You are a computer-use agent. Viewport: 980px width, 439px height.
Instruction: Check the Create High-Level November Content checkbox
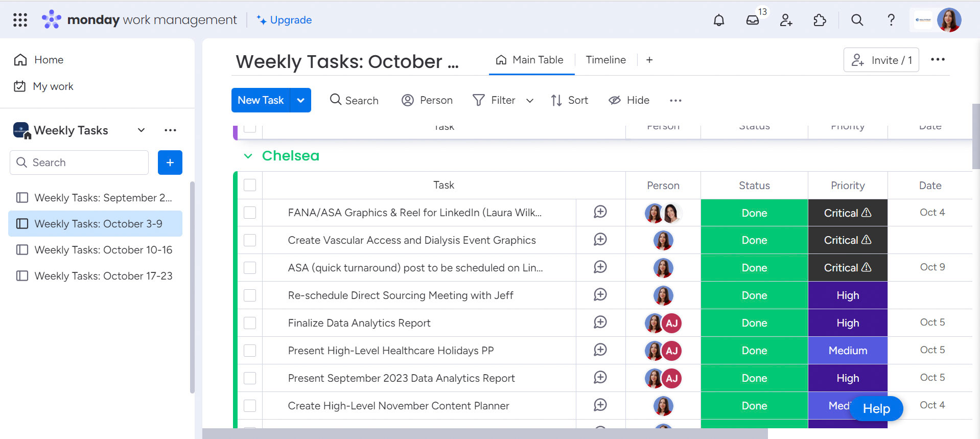[250, 406]
